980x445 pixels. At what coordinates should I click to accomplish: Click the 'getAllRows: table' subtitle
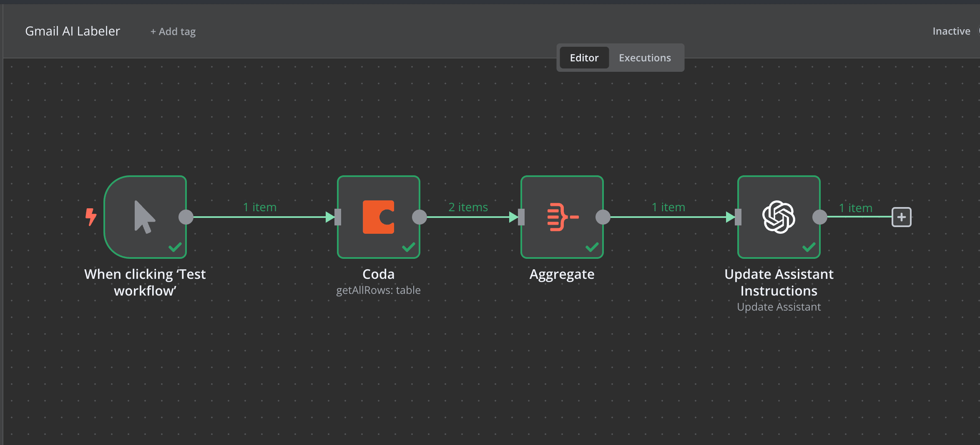tap(378, 290)
